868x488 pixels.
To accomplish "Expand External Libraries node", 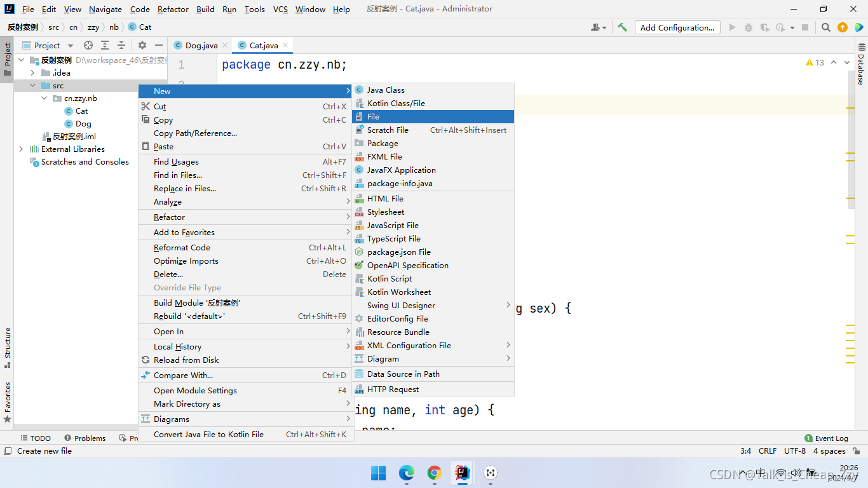I will (x=22, y=149).
